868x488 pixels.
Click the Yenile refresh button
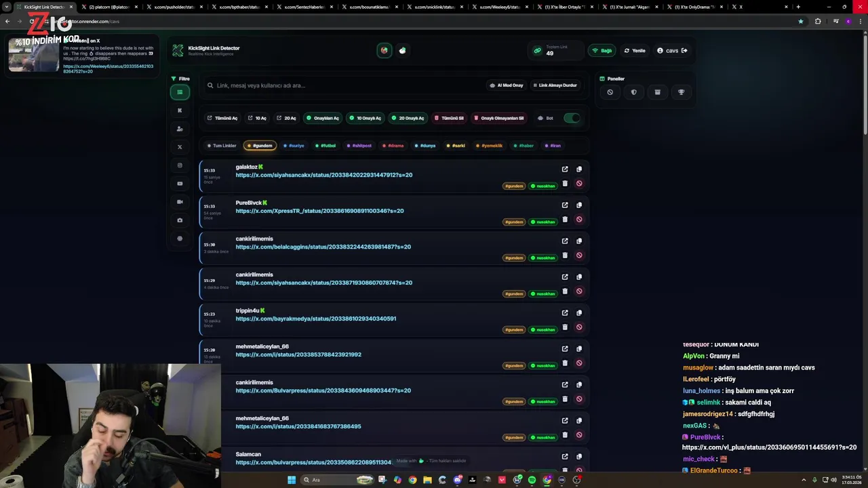click(x=635, y=50)
